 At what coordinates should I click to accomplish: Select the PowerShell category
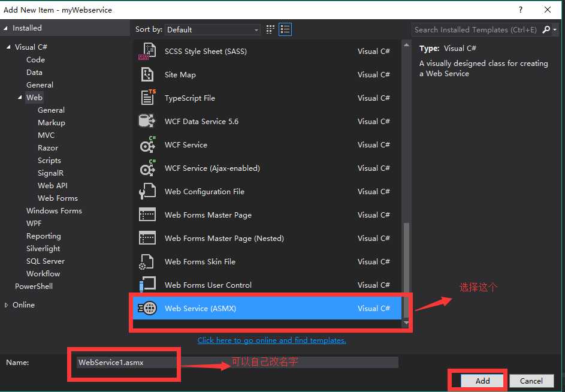coord(34,287)
